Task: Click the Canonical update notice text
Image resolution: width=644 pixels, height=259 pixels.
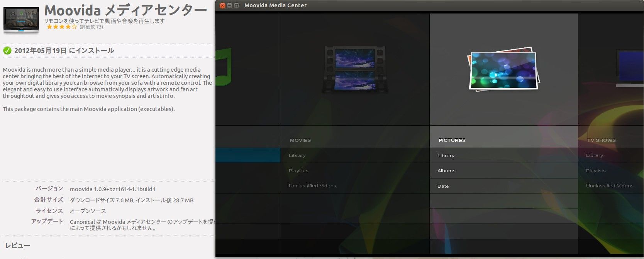Action: [x=142, y=225]
